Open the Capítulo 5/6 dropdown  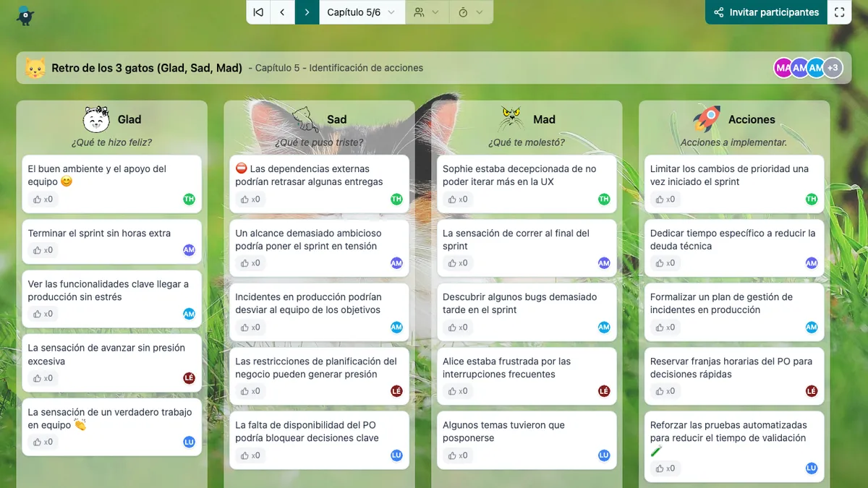tap(361, 12)
